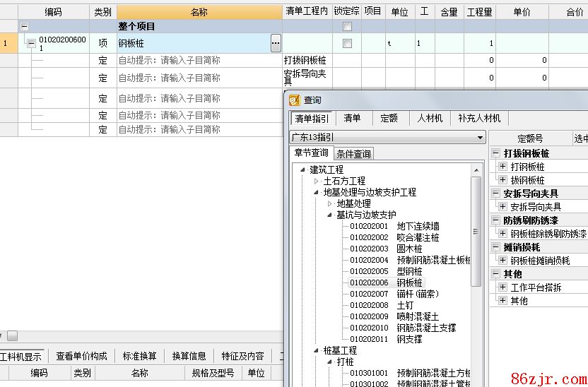Click the tree panel vertical scrollbar

coord(476,233)
